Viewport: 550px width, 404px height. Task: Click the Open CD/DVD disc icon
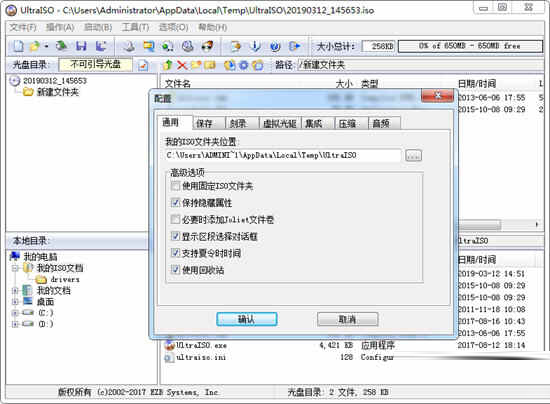[62, 46]
